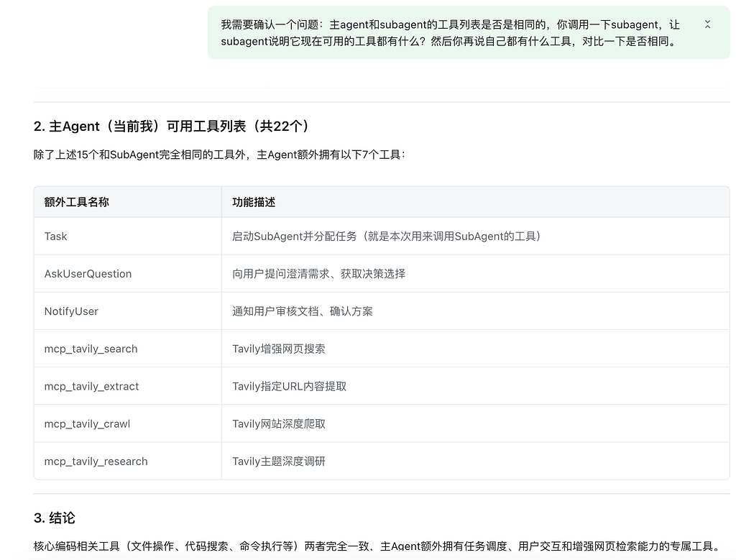Select the 'Task' tool name cell
The height and width of the screenshot is (560, 736).
[128, 236]
